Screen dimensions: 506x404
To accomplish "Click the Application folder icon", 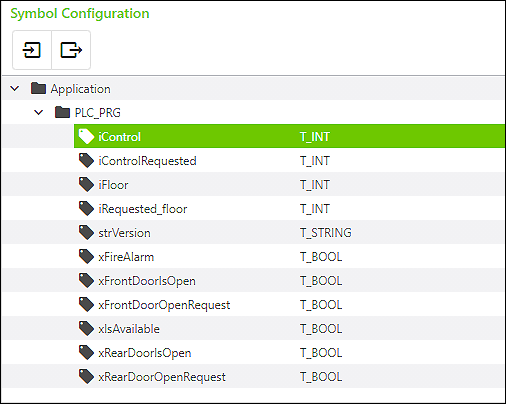I will click(38, 89).
